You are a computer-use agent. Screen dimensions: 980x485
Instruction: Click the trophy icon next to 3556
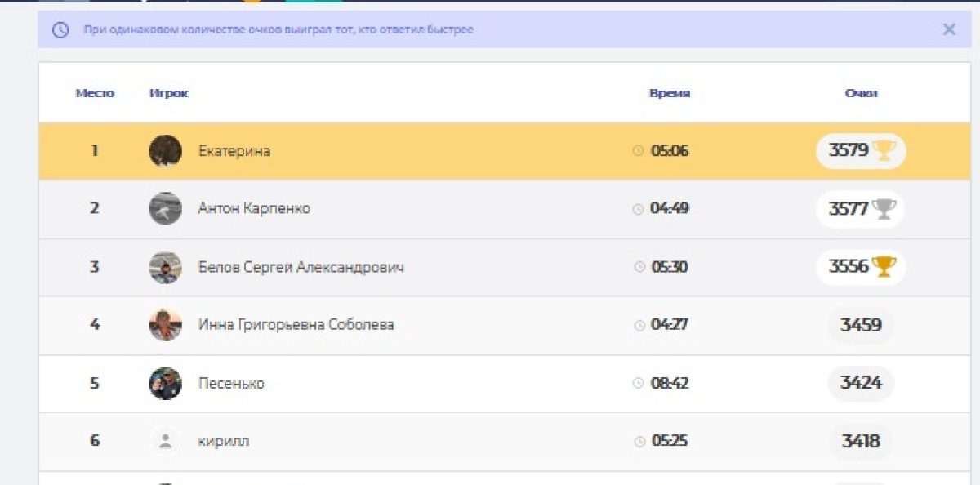tap(884, 266)
